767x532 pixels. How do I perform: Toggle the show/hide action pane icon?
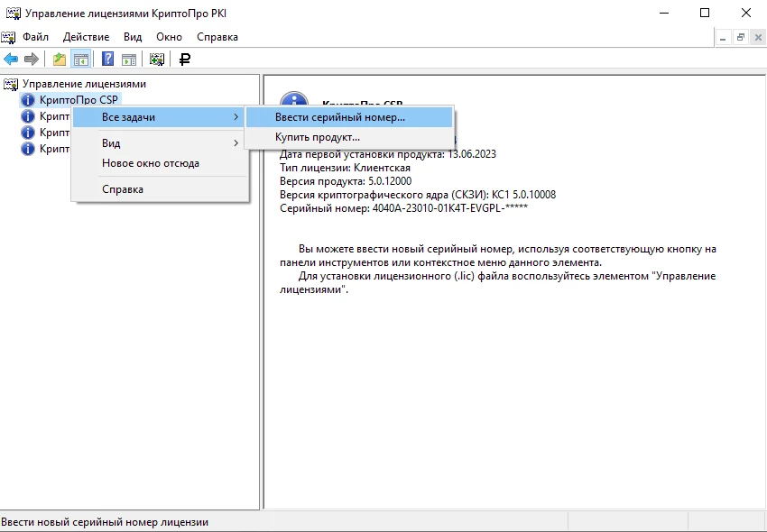129,60
